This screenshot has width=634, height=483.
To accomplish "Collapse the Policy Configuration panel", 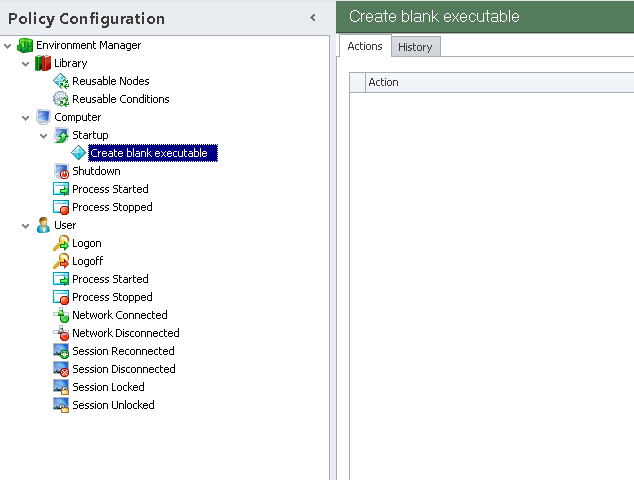I will point(313,17).
